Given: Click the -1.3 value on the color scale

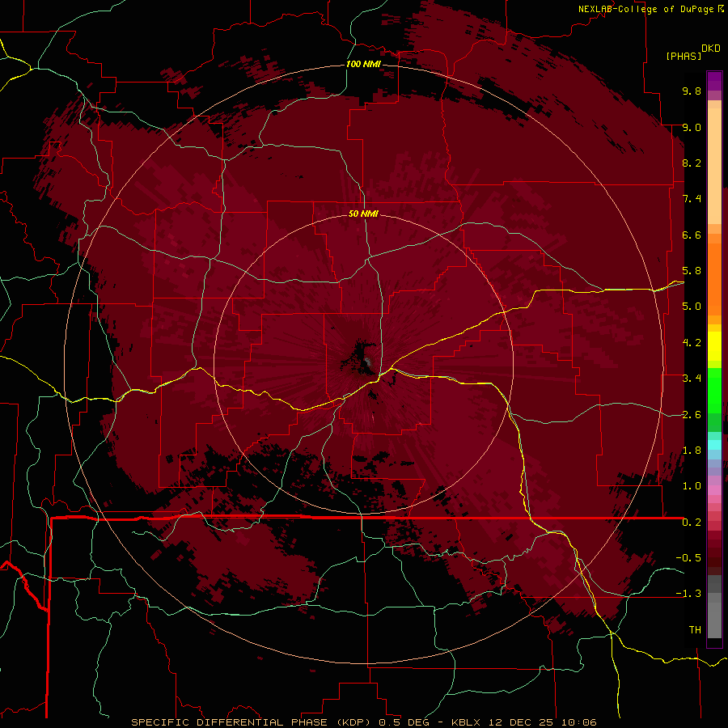Looking at the screenshot, I should 688,594.
